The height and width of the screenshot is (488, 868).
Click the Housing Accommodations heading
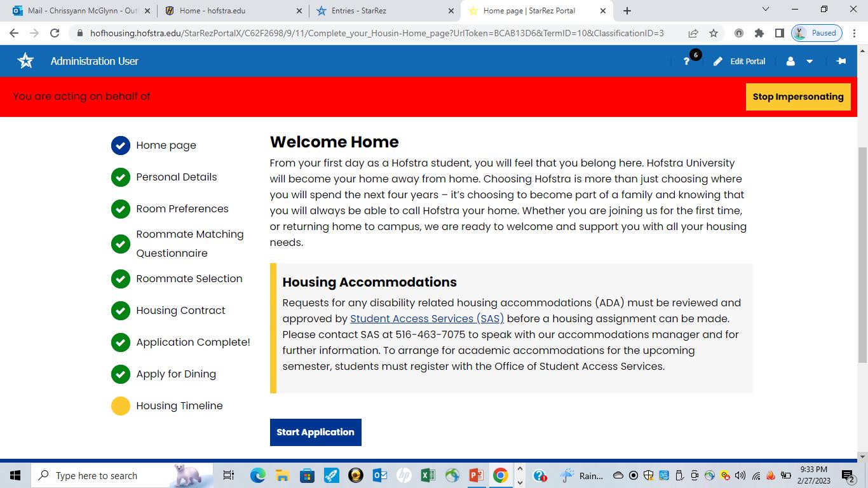click(370, 282)
